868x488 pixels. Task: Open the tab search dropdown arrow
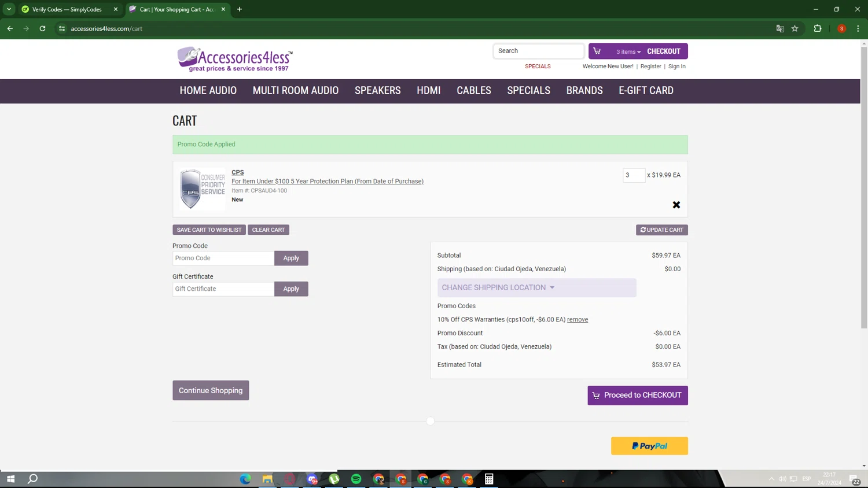point(9,9)
